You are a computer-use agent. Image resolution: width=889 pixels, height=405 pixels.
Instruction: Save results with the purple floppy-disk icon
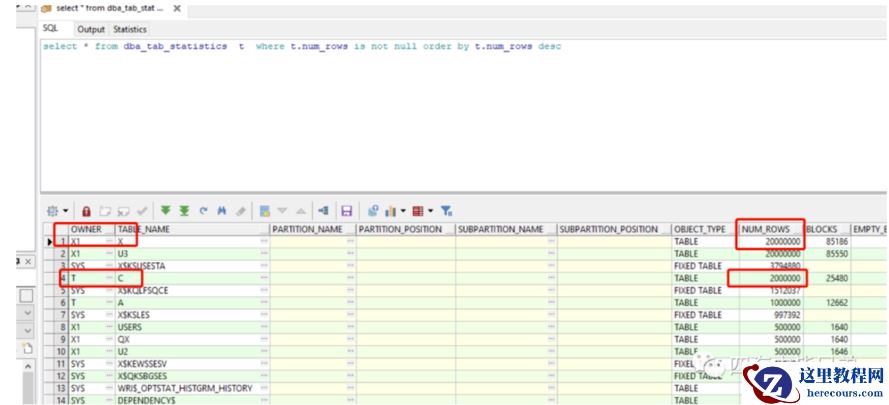(x=346, y=211)
